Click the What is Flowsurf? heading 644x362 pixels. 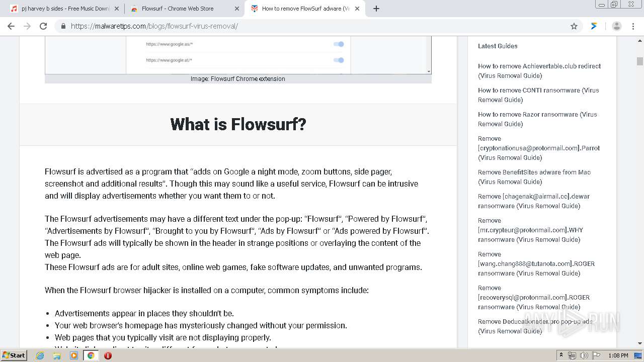[x=238, y=124]
